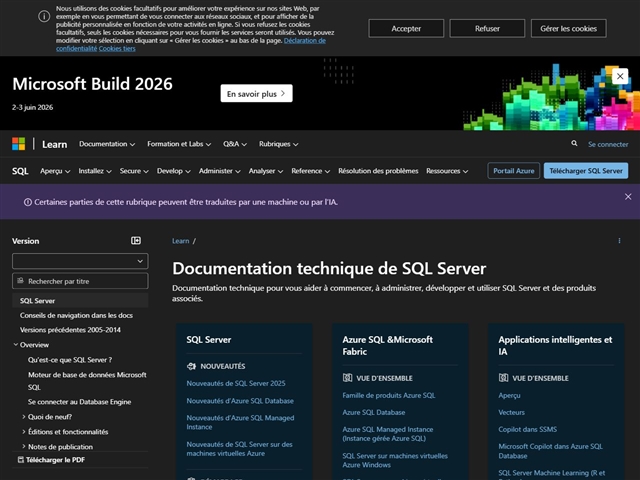Open Conseils de navigation dans les docs
Viewport: 640px width, 480px height.
tap(76, 315)
